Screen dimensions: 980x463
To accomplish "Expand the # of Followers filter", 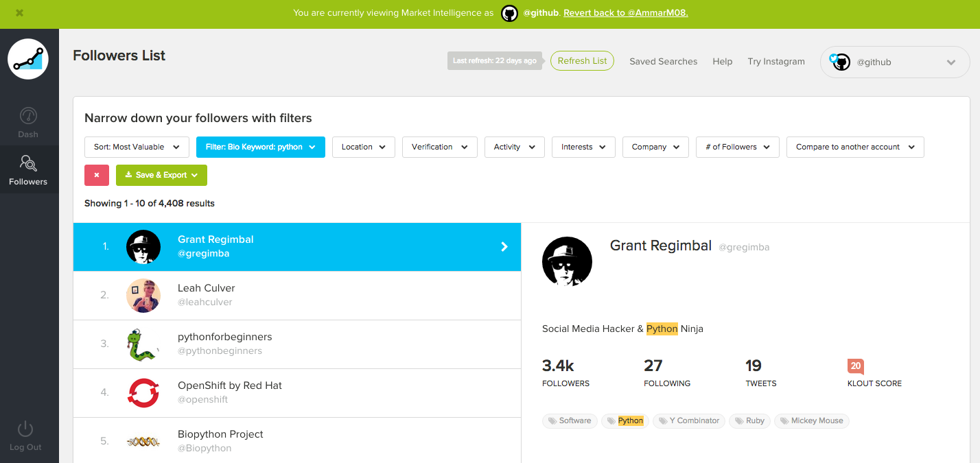I will coord(737,147).
